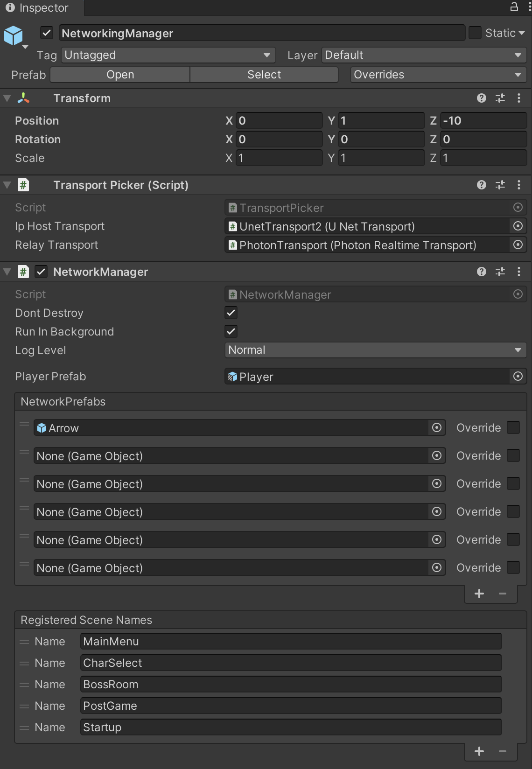The width and height of the screenshot is (532, 769).
Task: Click the Relay Transport object picker
Action: click(x=518, y=245)
